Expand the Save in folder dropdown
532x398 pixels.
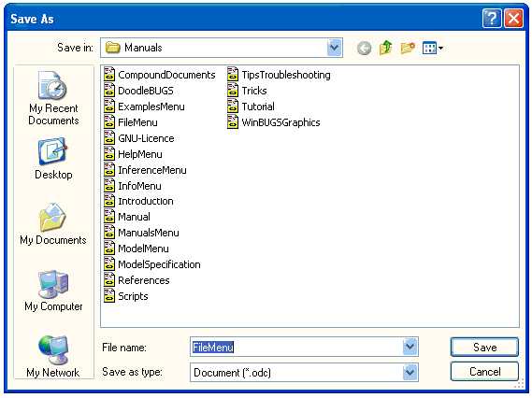[x=334, y=48]
